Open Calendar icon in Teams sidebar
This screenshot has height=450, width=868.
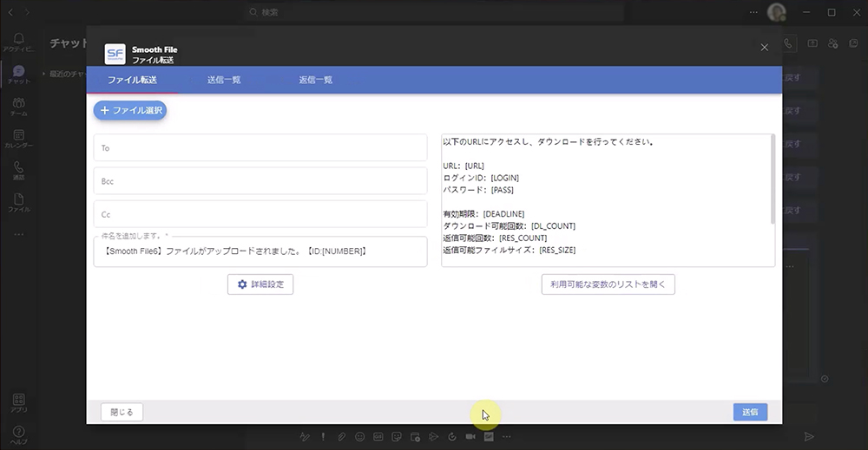point(19,138)
